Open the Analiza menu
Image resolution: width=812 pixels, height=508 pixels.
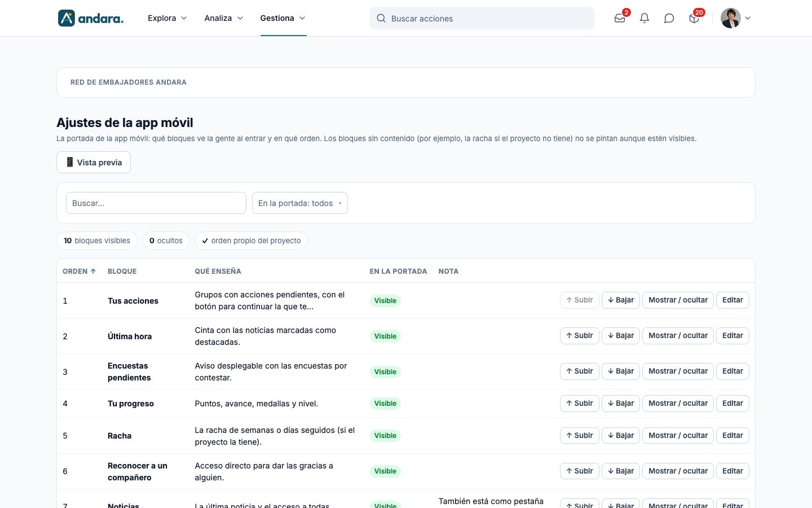click(224, 18)
